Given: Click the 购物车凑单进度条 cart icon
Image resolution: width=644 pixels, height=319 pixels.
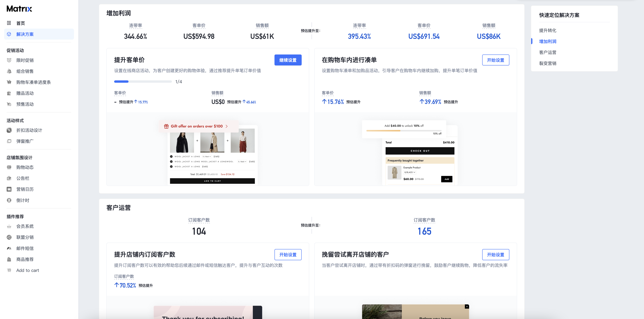Looking at the screenshot, I should (x=9, y=82).
